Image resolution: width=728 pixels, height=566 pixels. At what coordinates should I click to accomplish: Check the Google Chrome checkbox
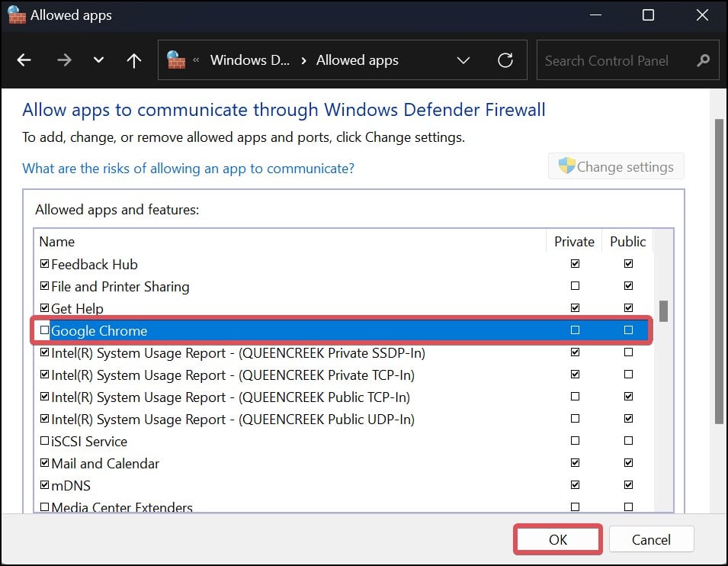[x=44, y=330]
